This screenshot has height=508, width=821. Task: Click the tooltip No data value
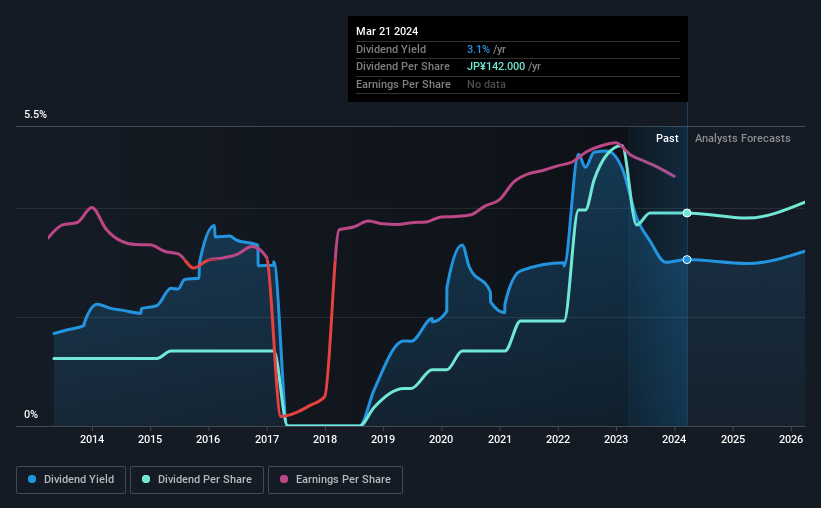pos(486,84)
